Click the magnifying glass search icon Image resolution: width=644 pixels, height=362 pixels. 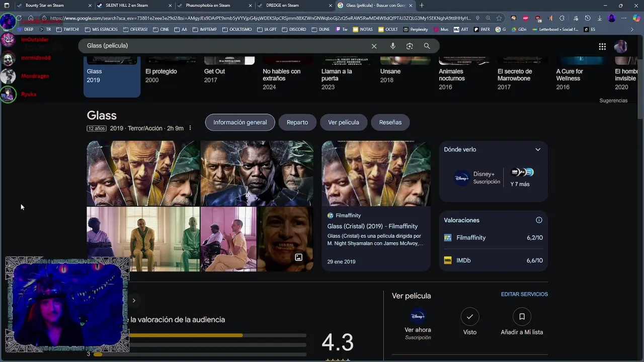click(427, 46)
